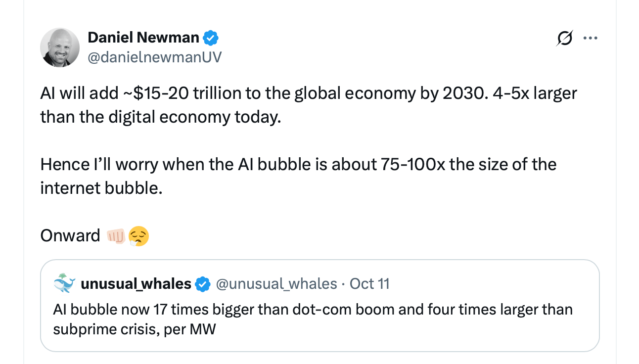This screenshot has width=639, height=364.
Task: Open the three-dot more options menu
Action: [591, 38]
